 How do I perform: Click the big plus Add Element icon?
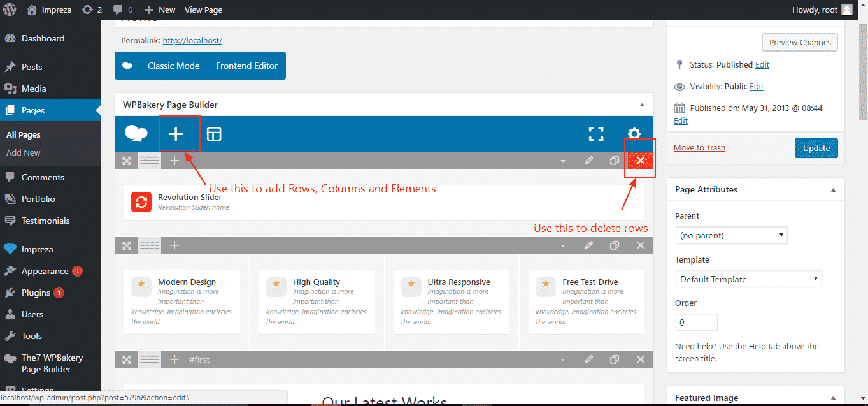point(176,134)
